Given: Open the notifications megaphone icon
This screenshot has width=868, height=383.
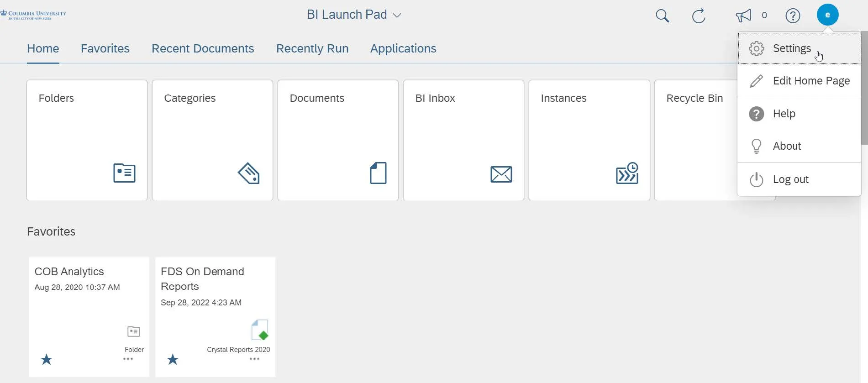Looking at the screenshot, I should (743, 16).
